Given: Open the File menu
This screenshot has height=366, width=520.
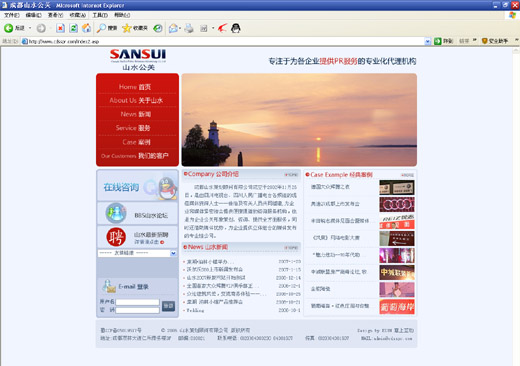Looking at the screenshot, I should click(12, 15).
